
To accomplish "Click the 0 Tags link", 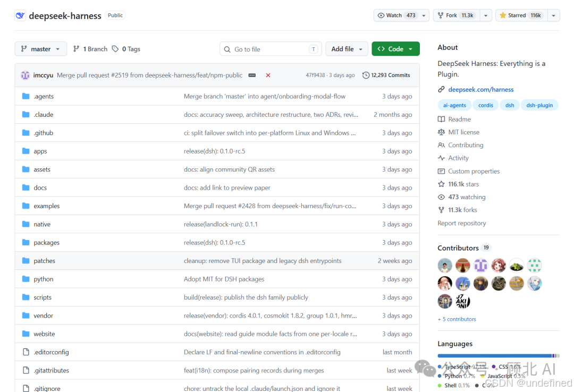I will pyautogui.click(x=126, y=49).
